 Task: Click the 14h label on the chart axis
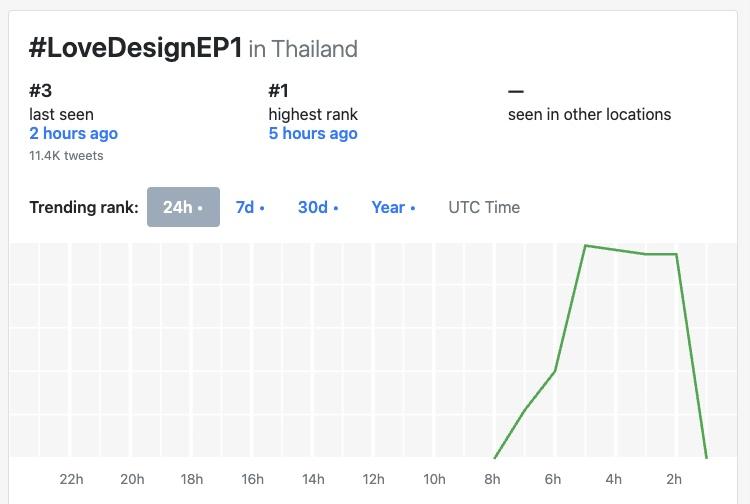pyautogui.click(x=313, y=479)
